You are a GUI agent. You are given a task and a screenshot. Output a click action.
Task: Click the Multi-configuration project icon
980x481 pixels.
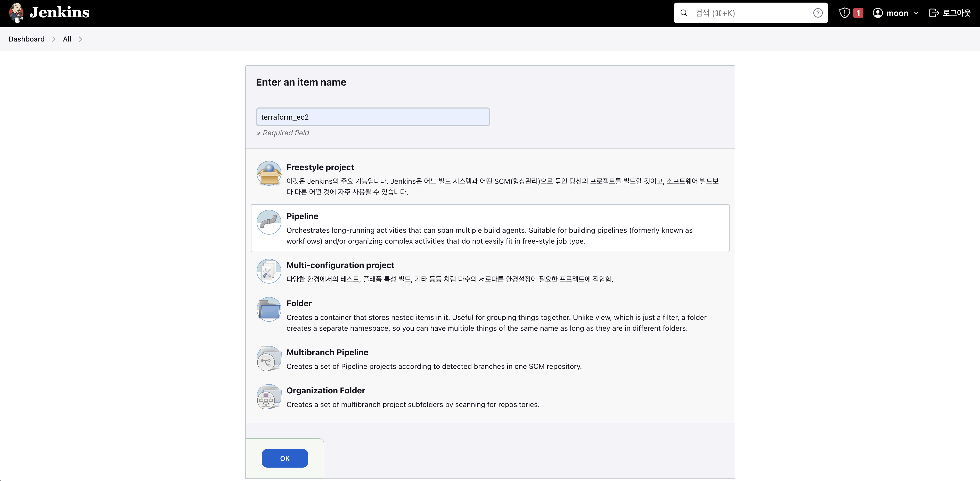(x=268, y=271)
